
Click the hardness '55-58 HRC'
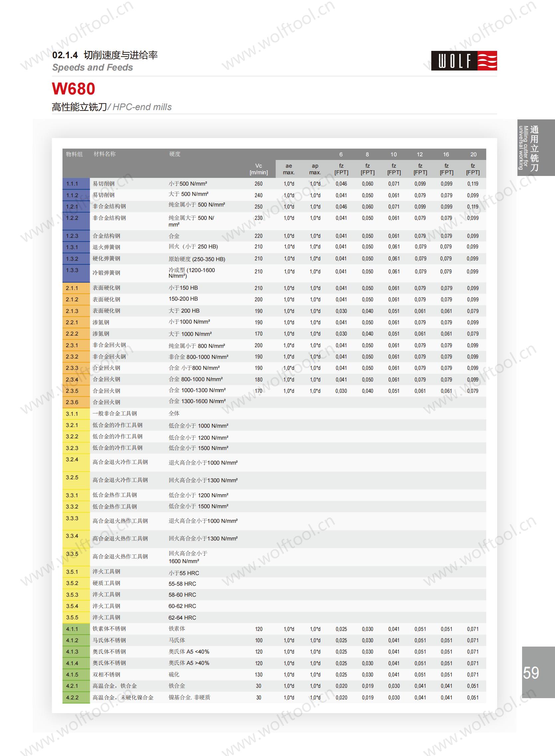coord(183,584)
